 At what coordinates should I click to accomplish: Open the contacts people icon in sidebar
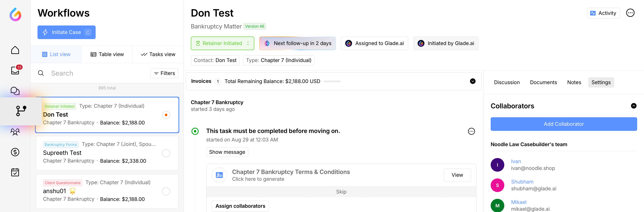(x=15, y=132)
